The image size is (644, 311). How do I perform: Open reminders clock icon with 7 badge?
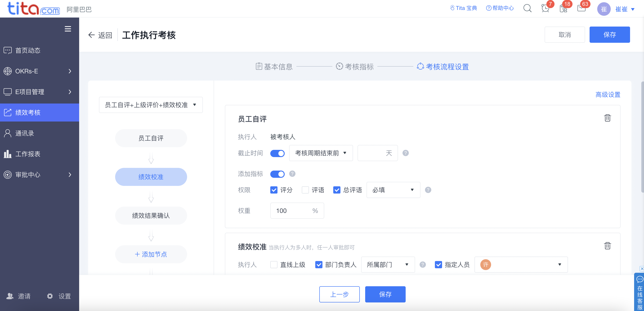click(x=545, y=9)
